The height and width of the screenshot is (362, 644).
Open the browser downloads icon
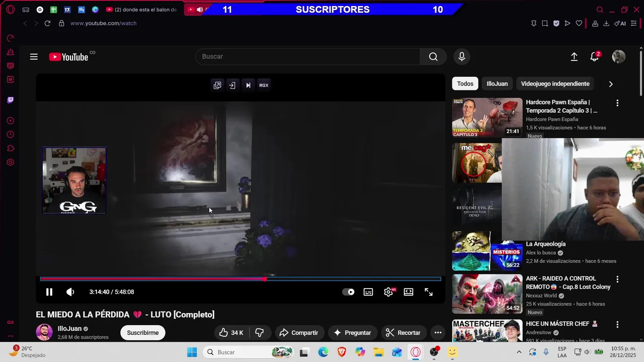[x=606, y=23]
